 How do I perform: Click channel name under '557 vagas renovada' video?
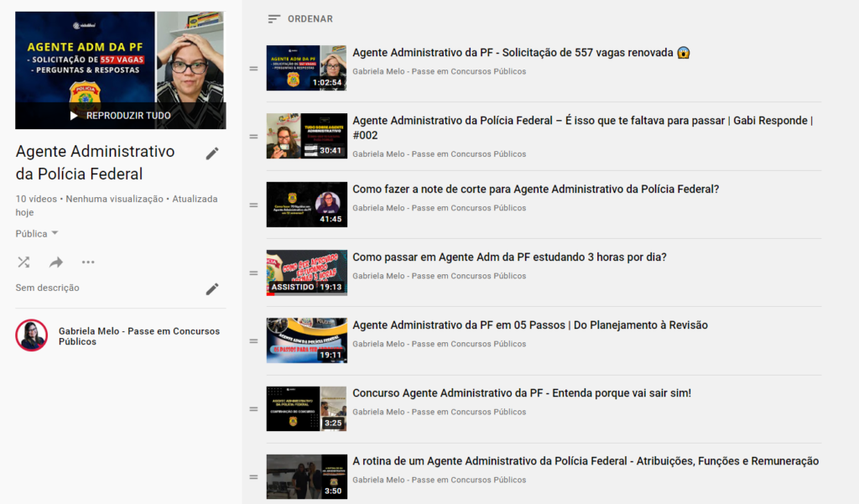click(440, 71)
